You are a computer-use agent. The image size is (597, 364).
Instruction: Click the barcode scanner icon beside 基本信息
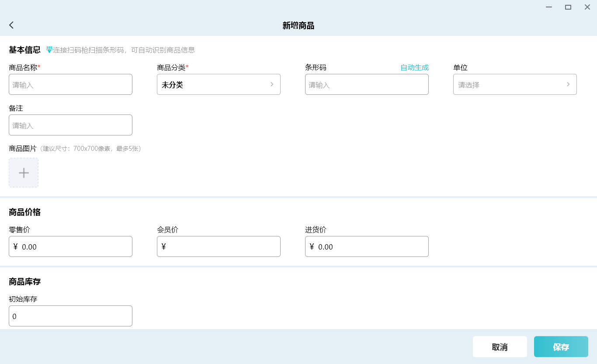pos(49,50)
